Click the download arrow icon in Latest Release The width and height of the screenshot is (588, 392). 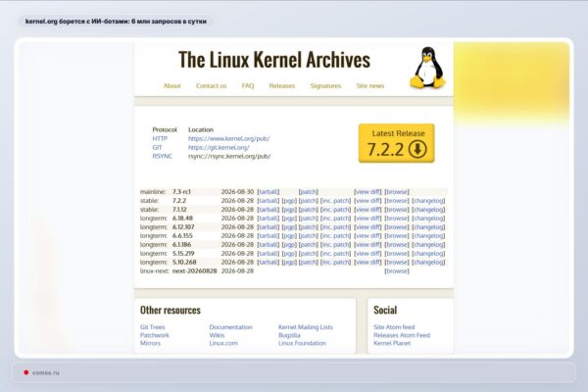(417, 149)
